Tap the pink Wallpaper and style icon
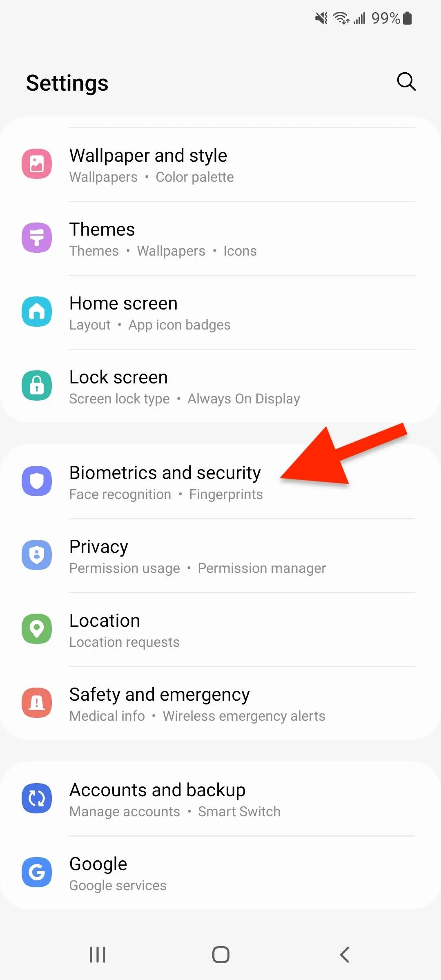 (x=37, y=164)
